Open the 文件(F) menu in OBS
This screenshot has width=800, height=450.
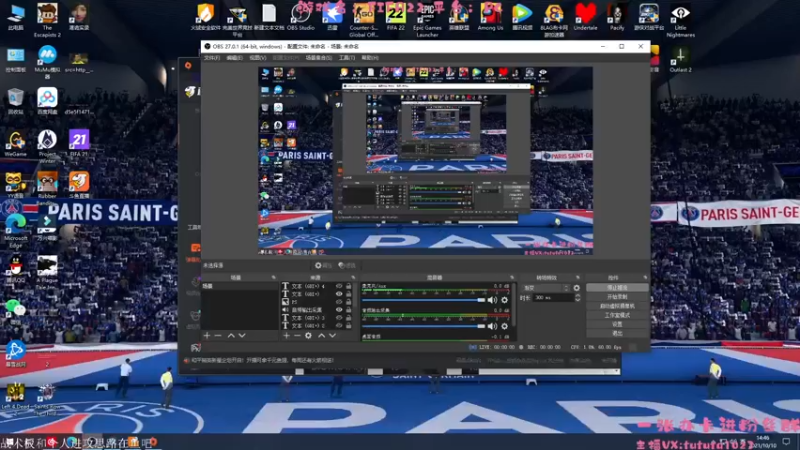pyautogui.click(x=212, y=58)
